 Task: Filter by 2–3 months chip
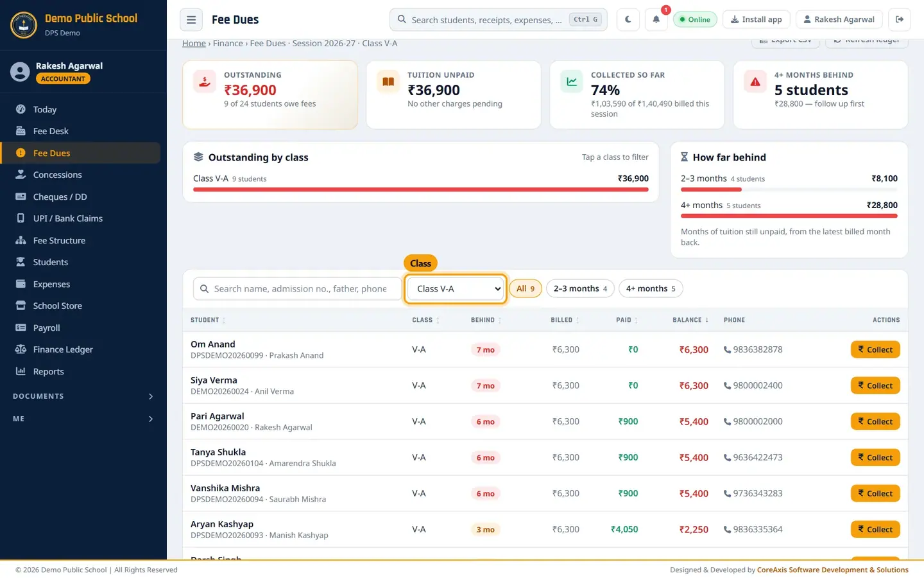click(x=580, y=289)
